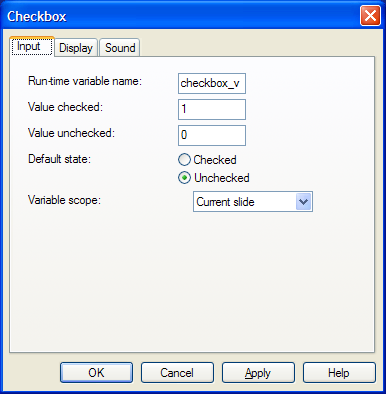Click the 'Variable scope:' label
Viewport: 386px width, 394px height.
tap(64, 200)
